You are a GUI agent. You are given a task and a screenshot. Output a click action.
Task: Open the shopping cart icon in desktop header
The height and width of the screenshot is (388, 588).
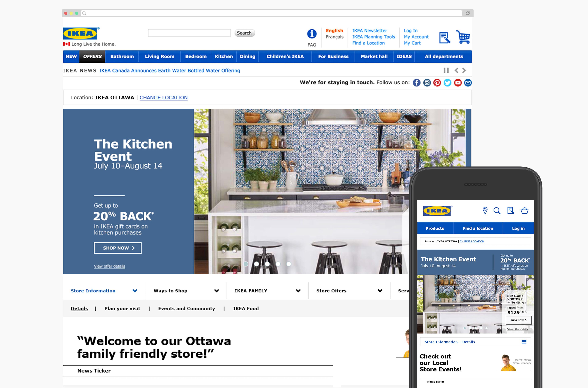pos(463,37)
